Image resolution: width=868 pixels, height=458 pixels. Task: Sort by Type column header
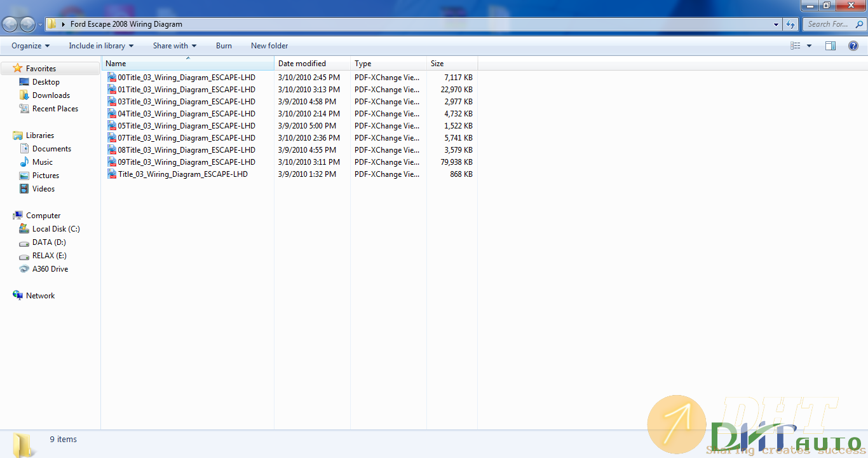coord(388,64)
